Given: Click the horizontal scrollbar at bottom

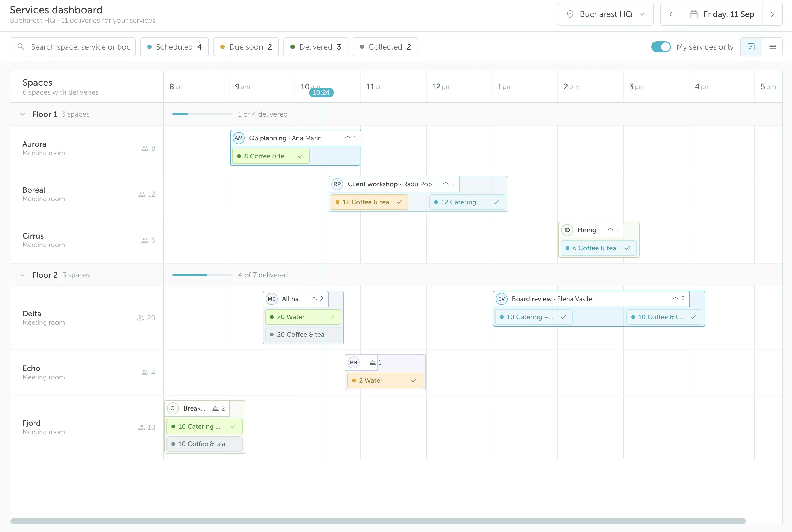Looking at the screenshot, I should [378, 521].
